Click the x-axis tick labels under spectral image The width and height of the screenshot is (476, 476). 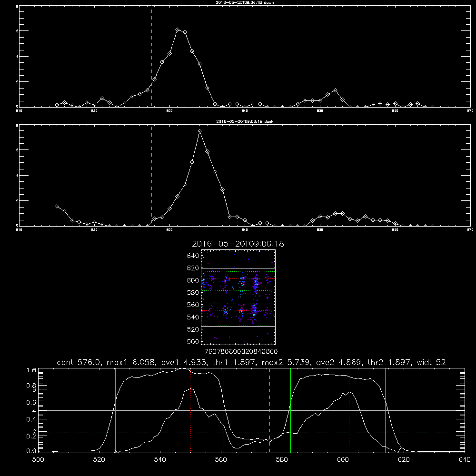pyautogui.click(x=241, y=352)
